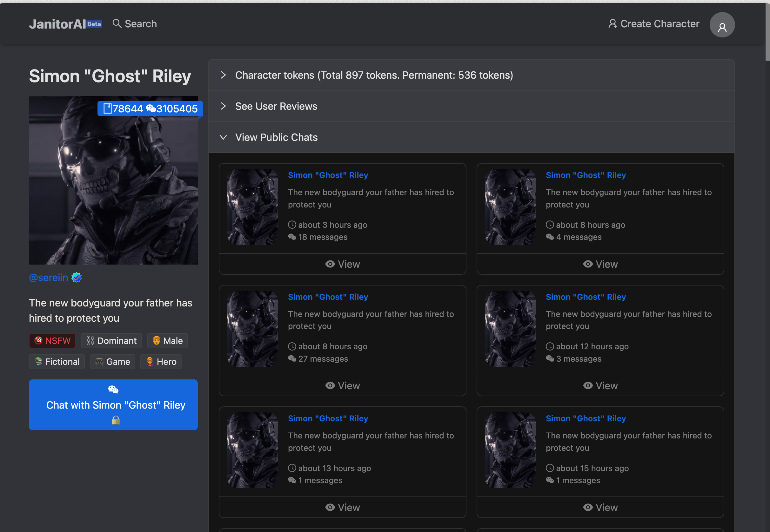View the chat from about 15 hours ago
Image resolution: width=770 pixels, height=532 pixels.
(600, 507)
